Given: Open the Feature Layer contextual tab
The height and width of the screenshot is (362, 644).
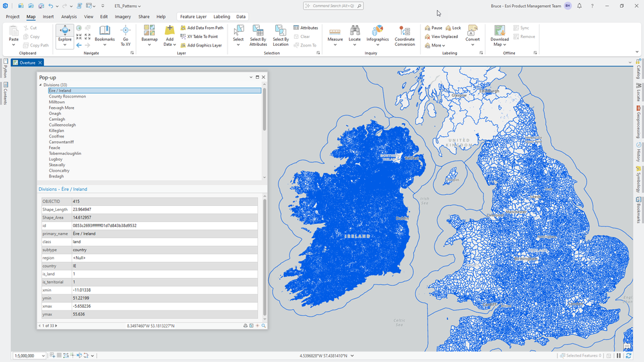Looking at the screenshot, I should pos(193,17).
